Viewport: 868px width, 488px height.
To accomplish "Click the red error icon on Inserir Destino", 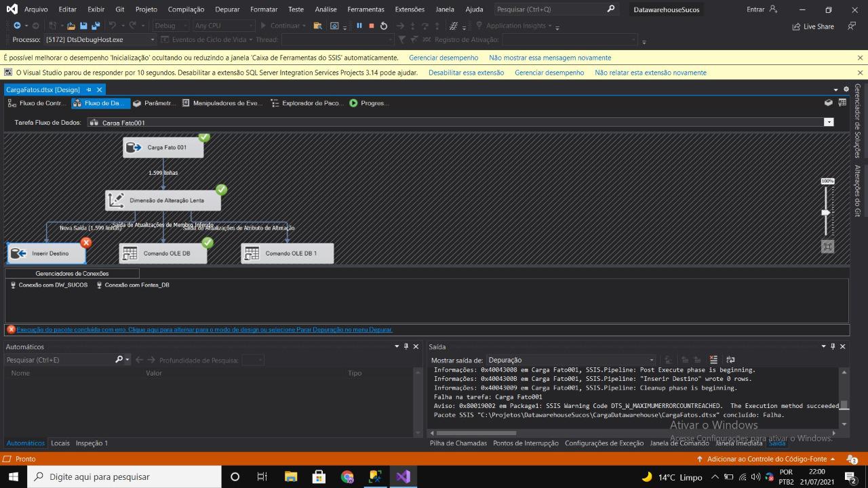I will pyautogui.click(x=85, y=242).
